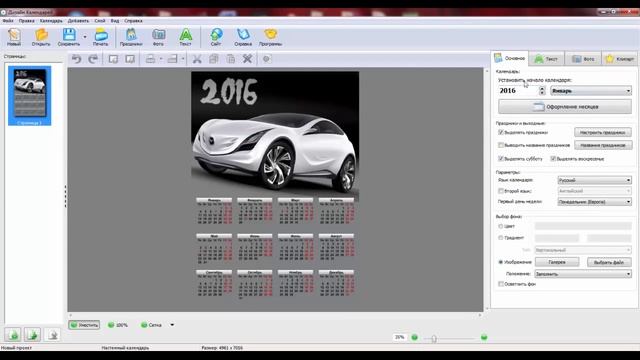Viewport: 640px width, 360px height.
Task: Click the zoom slider handle
Action: pyautogui.click(x=434, y=338)
